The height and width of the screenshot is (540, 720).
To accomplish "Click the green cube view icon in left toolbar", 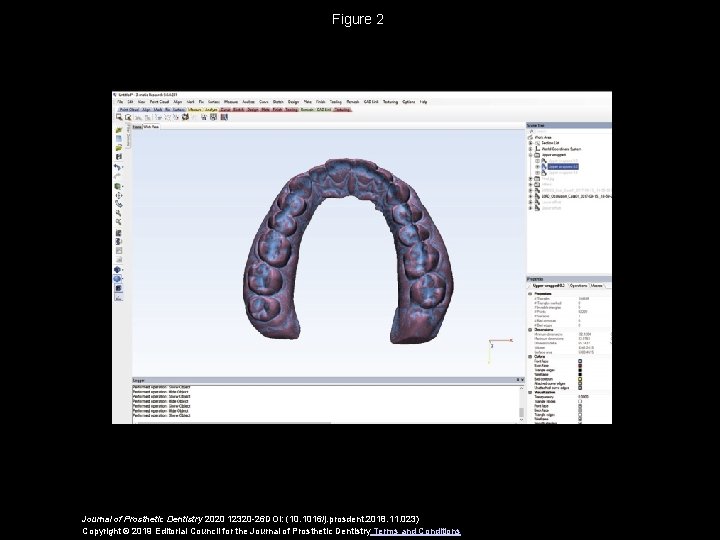I will pos(118,186).
